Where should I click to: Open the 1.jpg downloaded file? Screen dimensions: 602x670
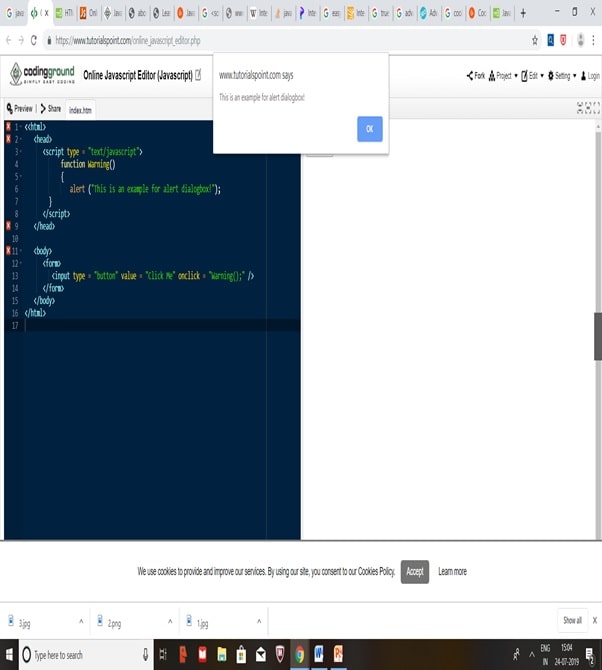click(197, 622)
